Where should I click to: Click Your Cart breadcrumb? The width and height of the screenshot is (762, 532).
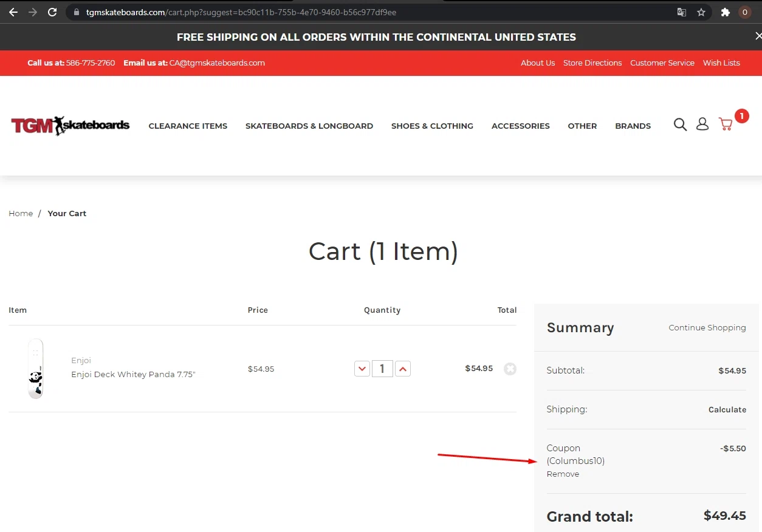pyautogui.click(x=67, y=213)
